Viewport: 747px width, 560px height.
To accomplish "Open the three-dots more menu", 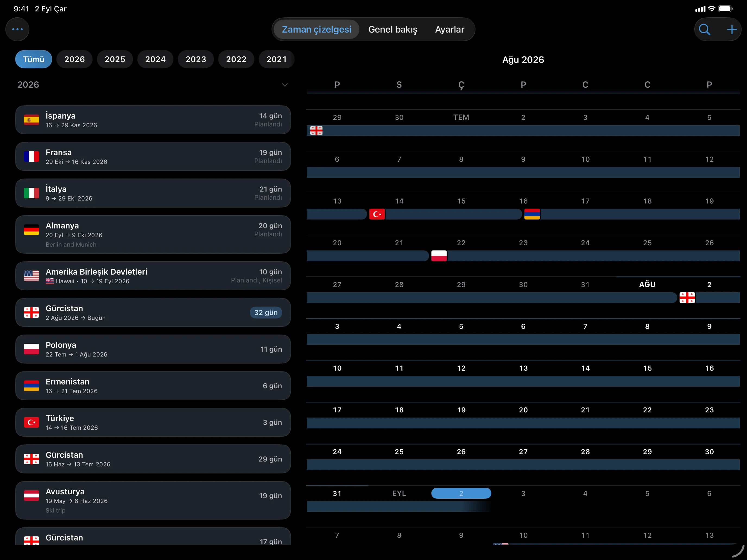I will (17, 29).
